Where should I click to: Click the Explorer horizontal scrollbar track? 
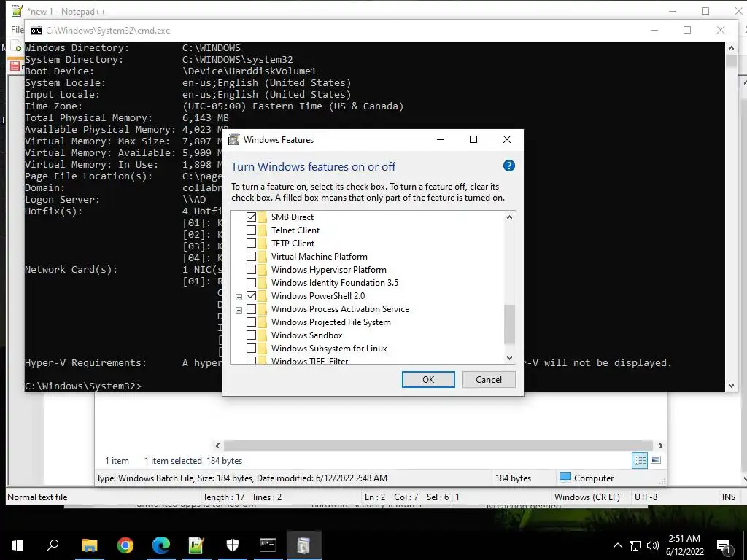(x=438, y=446)
